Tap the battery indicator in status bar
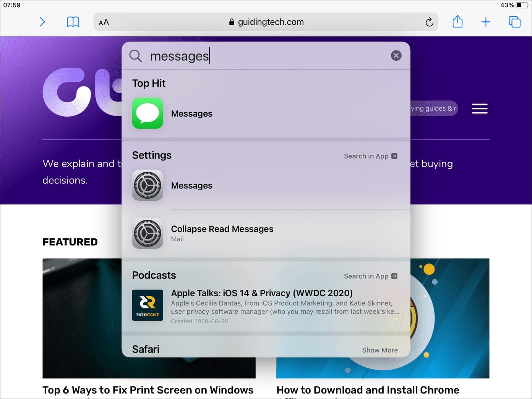The image size is (532, 399). click(522, 5)
